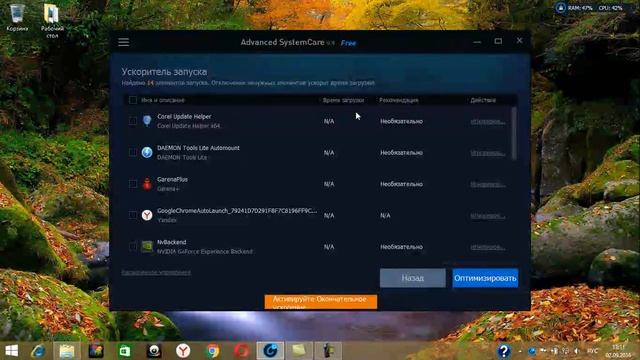Check the DAEMON Tools Lite Automount checkbox
The image size is (640, 360).
click(133, 152)
